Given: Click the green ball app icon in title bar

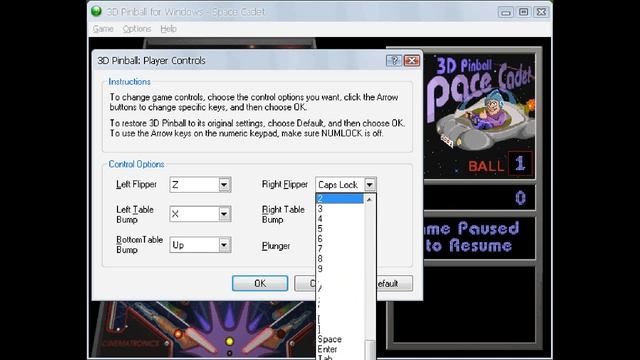Looking at the screenshot, I should (96, 11).
